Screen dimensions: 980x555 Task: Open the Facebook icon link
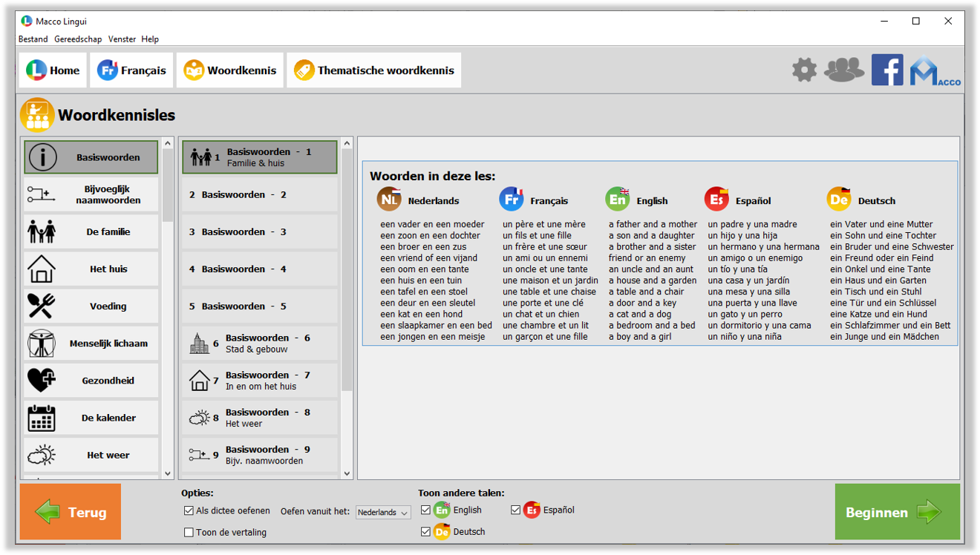click(x=887, y=70)
